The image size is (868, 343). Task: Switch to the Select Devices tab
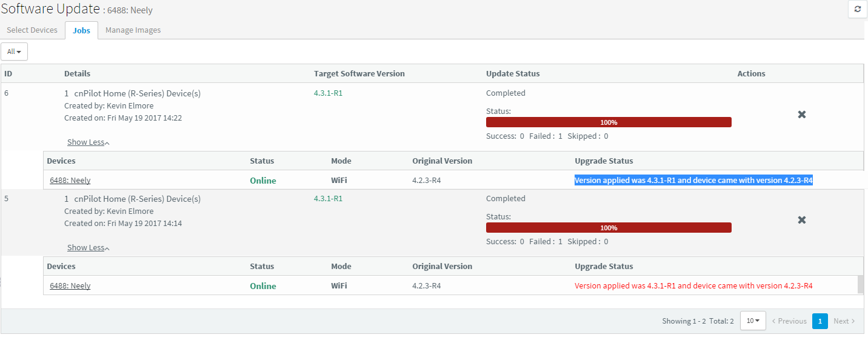tap(32, 30)
